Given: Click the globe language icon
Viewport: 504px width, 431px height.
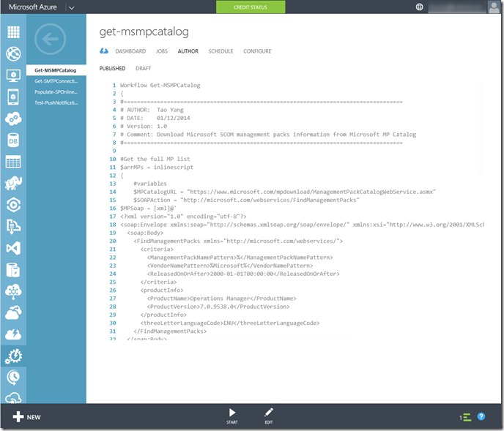Looking at the screenshot, I should 419,7.
